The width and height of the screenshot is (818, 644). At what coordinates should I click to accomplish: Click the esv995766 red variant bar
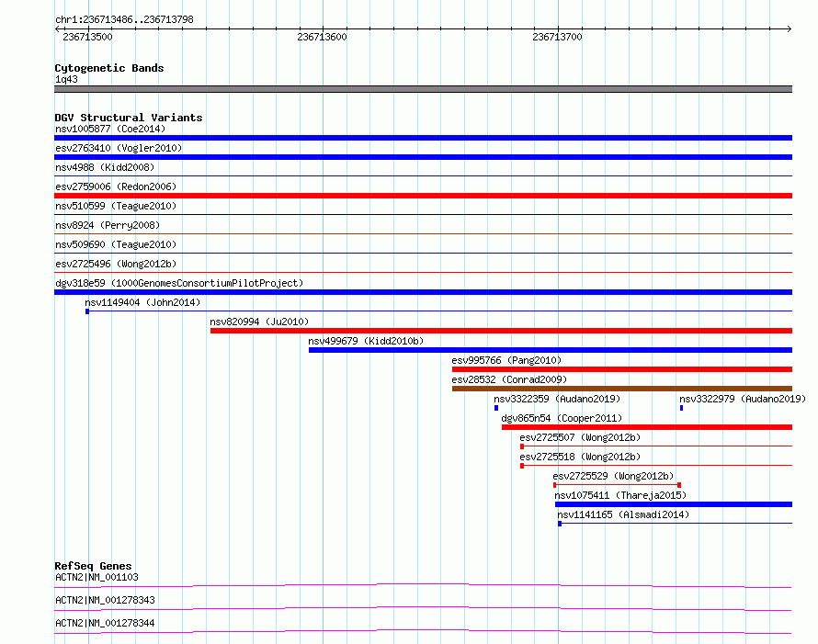click(622, 369)
